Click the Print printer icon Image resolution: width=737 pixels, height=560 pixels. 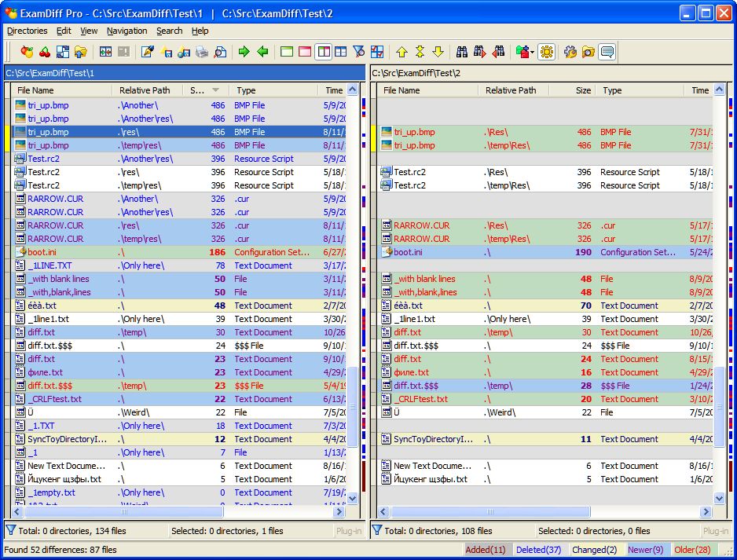[x=202, y=52]
